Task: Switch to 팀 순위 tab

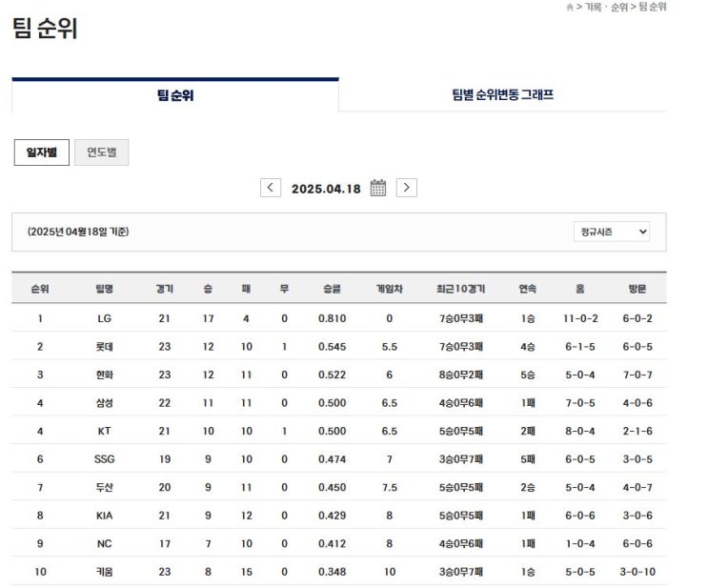Action: (175, 95)
